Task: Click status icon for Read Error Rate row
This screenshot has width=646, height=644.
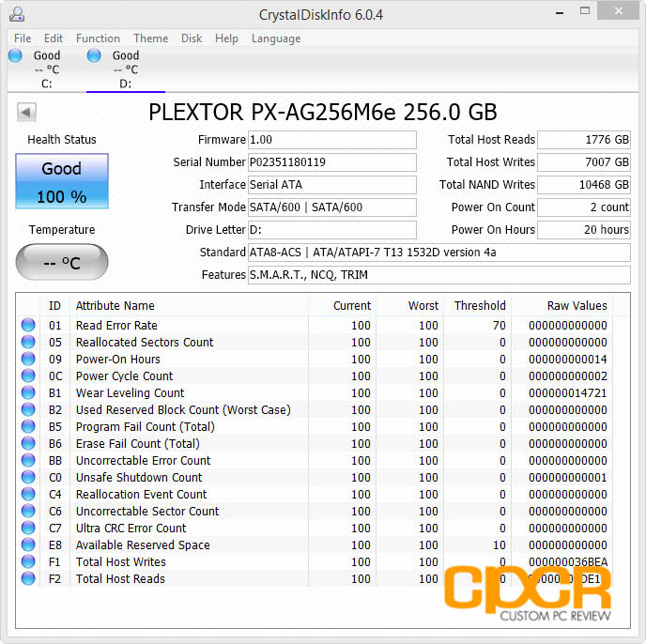Action: point(28,325)
